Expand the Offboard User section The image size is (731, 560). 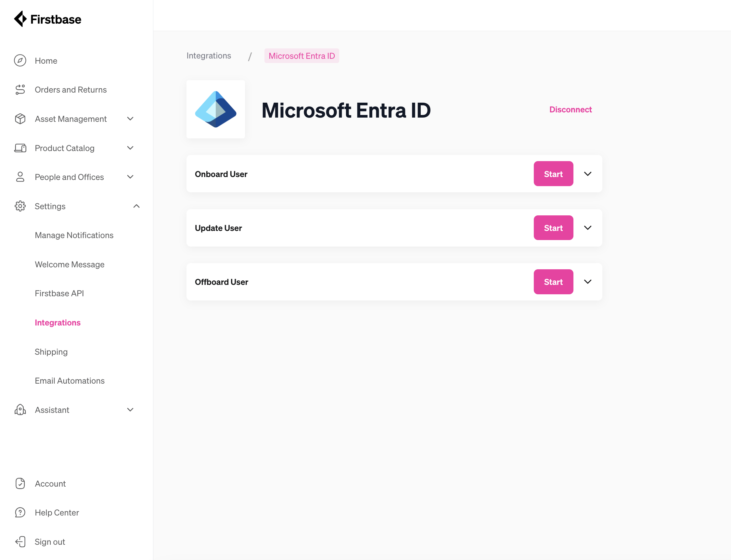click(587, 282)
